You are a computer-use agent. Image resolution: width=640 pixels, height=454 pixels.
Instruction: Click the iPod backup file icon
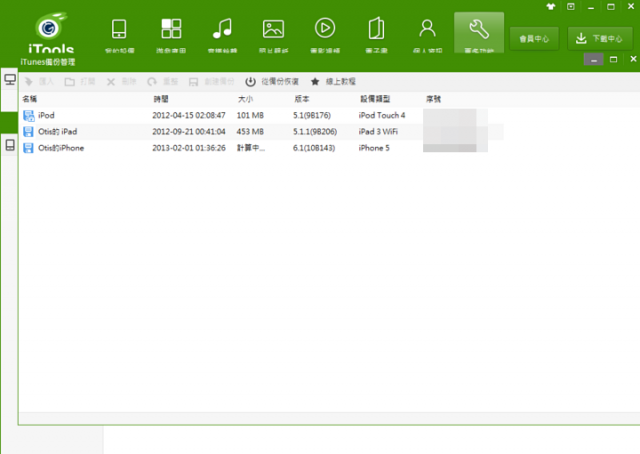click(x=28, y=116)
